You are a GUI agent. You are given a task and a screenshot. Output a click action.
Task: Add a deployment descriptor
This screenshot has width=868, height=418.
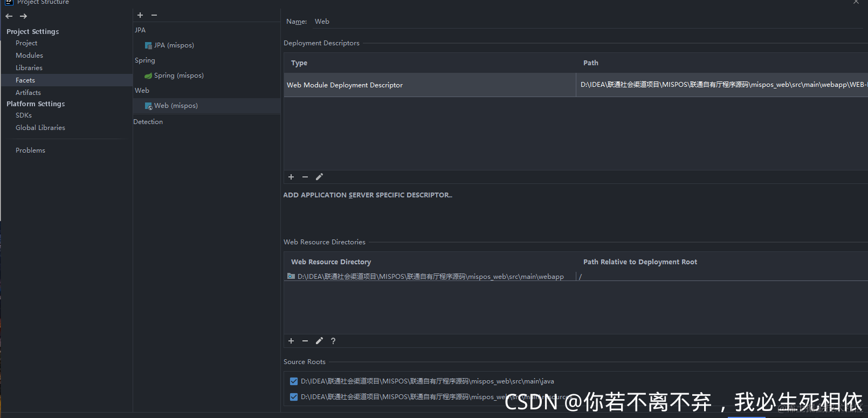pos(291,177)
